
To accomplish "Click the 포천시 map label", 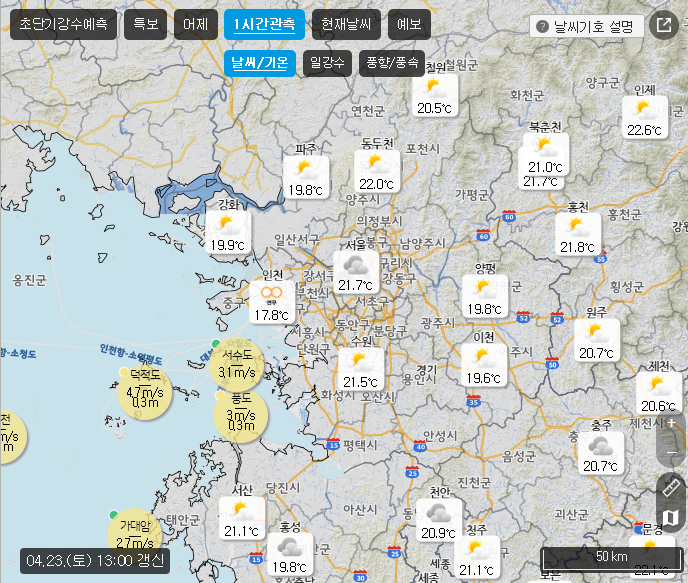I will (x=423, y=149).
